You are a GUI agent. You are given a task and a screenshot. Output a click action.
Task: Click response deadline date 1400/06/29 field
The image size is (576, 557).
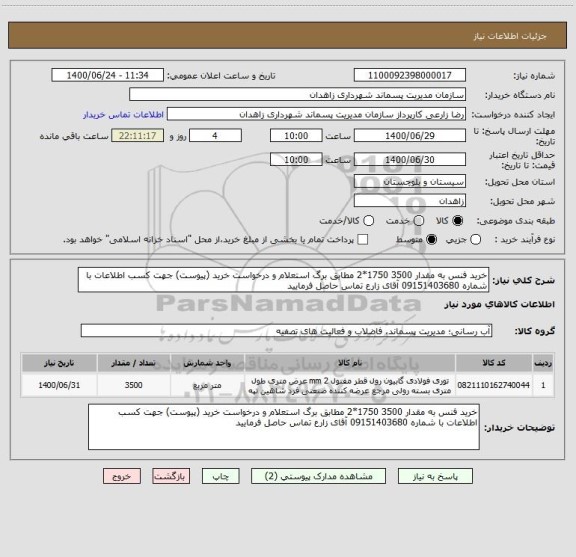[x=410, y=136]
